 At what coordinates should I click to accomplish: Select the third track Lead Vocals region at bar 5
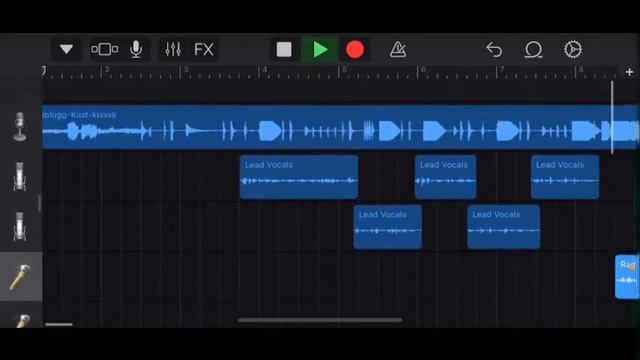(387, 227)
